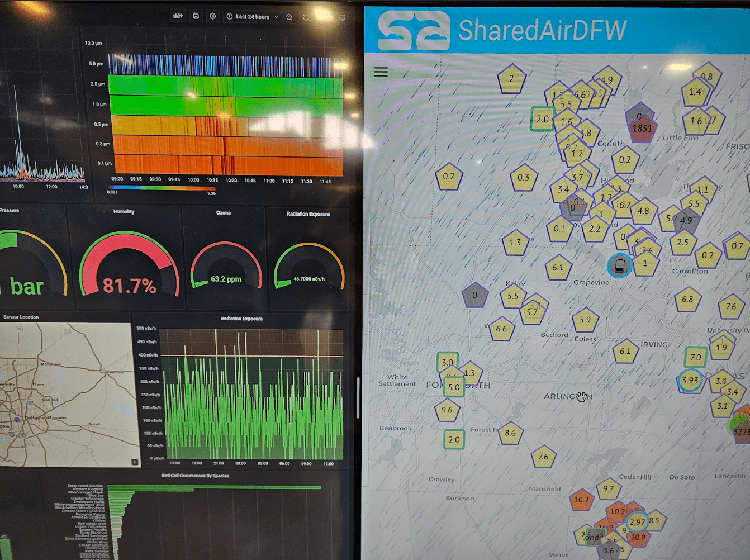Select the red 1851 sensor marker
Screen dimensions: 750x560
642,128
